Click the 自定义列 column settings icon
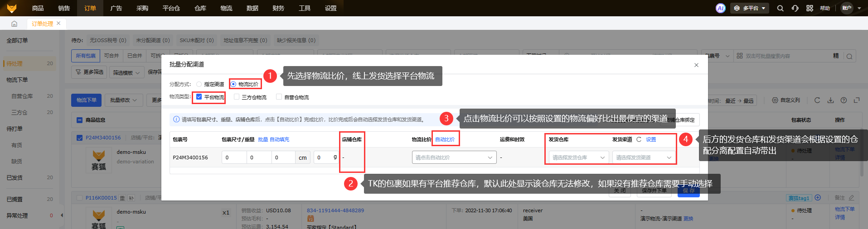Screen dimensions: 868x229 pos(775,100)
